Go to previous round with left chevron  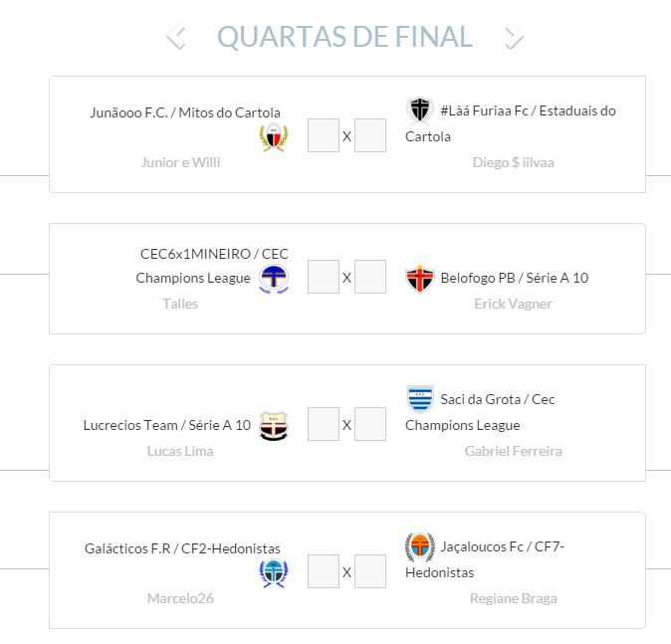(x=176, y=37)
